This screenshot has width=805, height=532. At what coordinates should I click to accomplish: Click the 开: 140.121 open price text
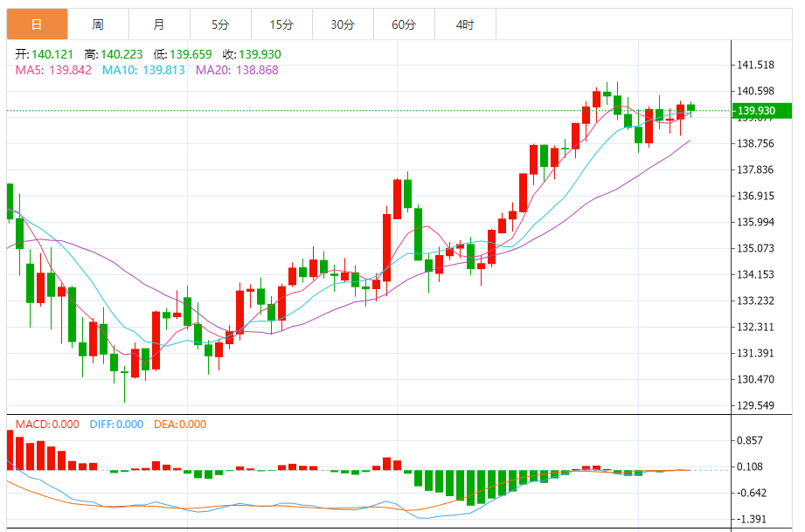click(45, 54)
